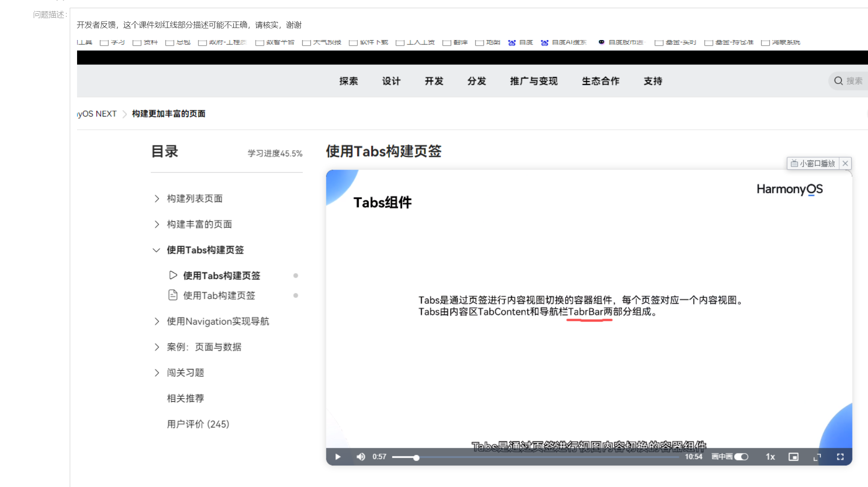Screen dimensions: 868x487
Task: Open the document lesson 使用Tab构建页签
Action: click(x=219, y=295)
